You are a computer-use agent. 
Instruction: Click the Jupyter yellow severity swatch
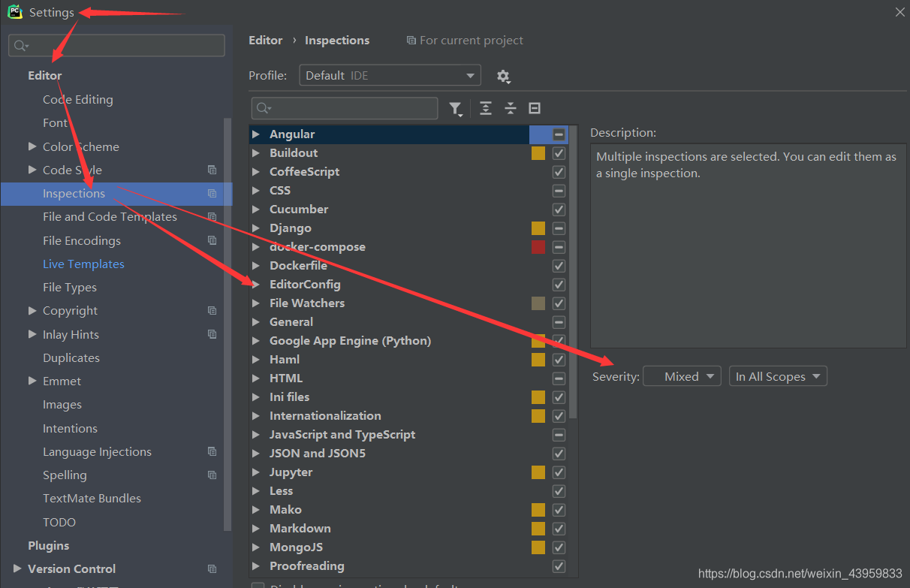(538, 472)
